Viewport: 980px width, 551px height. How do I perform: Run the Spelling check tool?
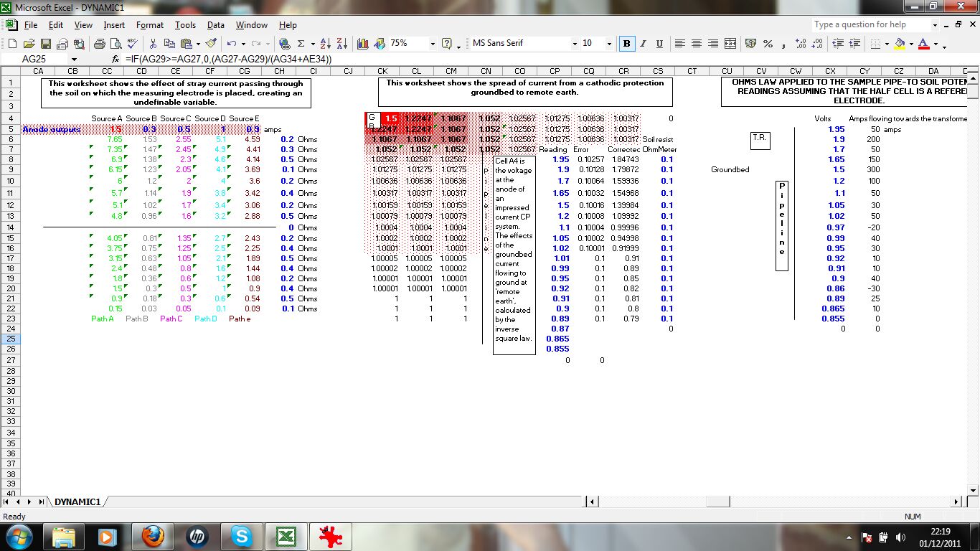pos(132,44)
